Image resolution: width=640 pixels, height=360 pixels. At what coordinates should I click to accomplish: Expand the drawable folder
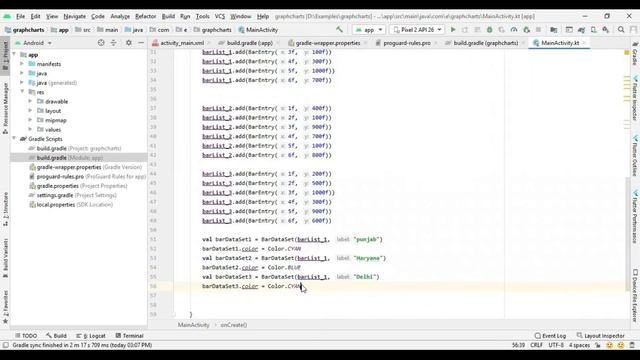tap(30, 102)
